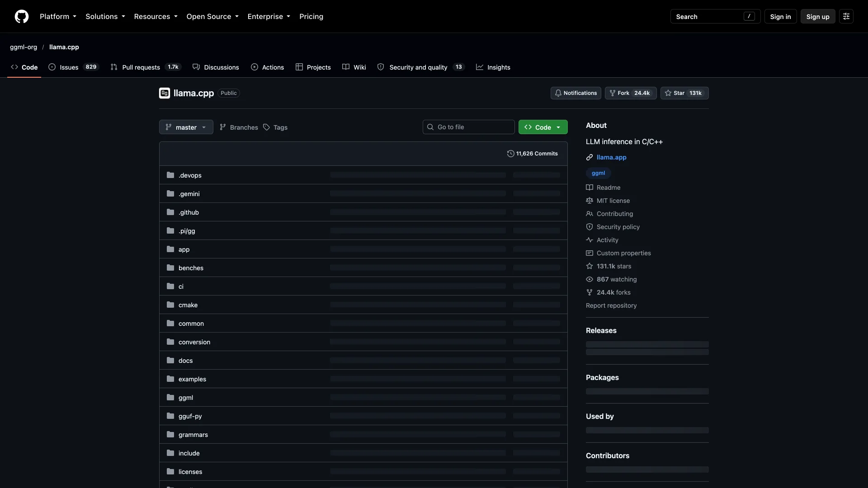
Task: Open the green Code dropdown
Action: 543,127
